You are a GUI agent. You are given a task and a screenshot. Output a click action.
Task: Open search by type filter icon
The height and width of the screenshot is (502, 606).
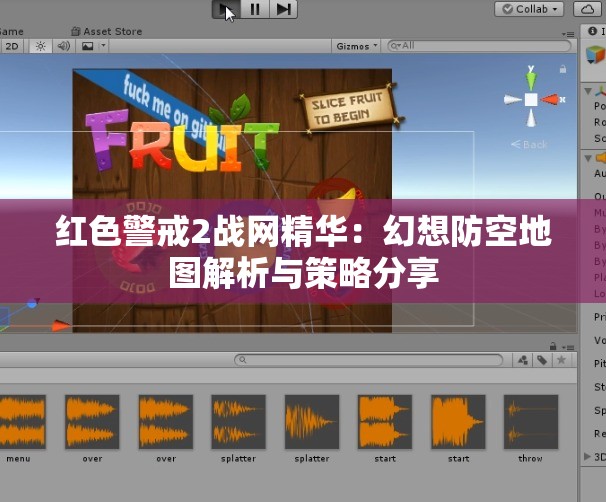click(x=523, y=360)
